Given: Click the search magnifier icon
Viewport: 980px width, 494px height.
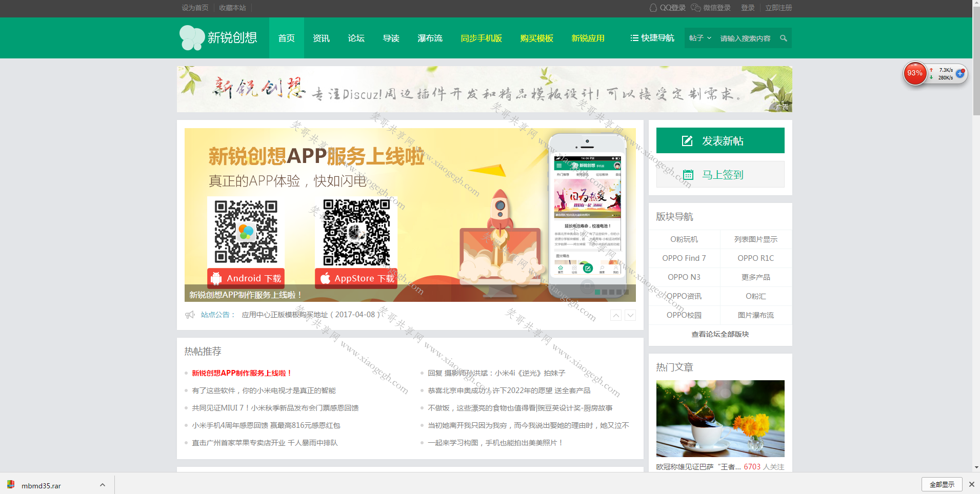Looking at the screenshot, I should pyautogui.click(x=783, y=38).
